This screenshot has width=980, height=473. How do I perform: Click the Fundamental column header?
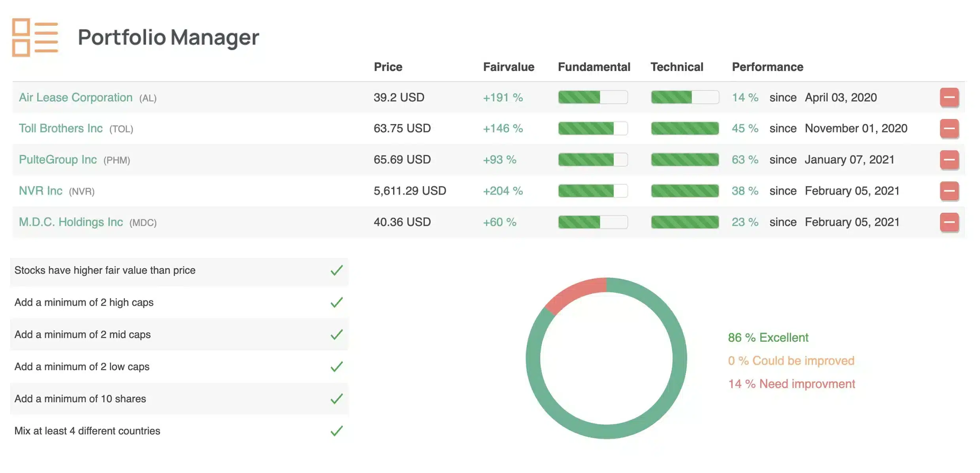tap(594, 67)
